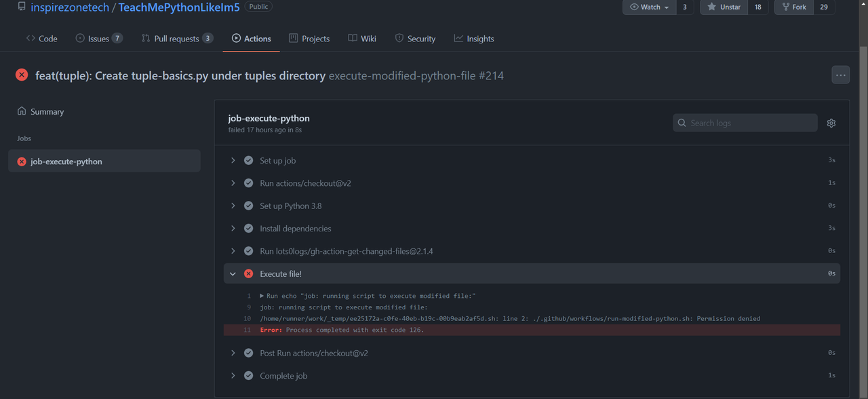Open the stargazers count 18
Image resolution: width=868 pixels, height=399 pixels.
(757, 7)
